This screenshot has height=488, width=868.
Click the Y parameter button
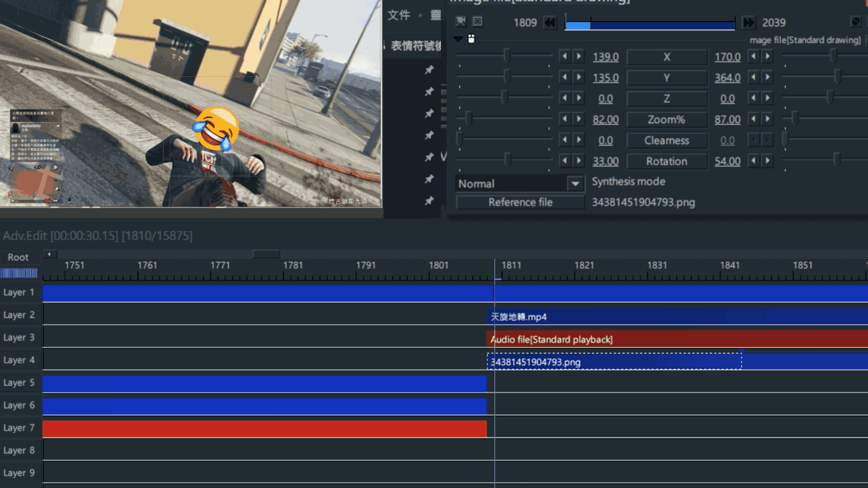(x=667, y=78)
